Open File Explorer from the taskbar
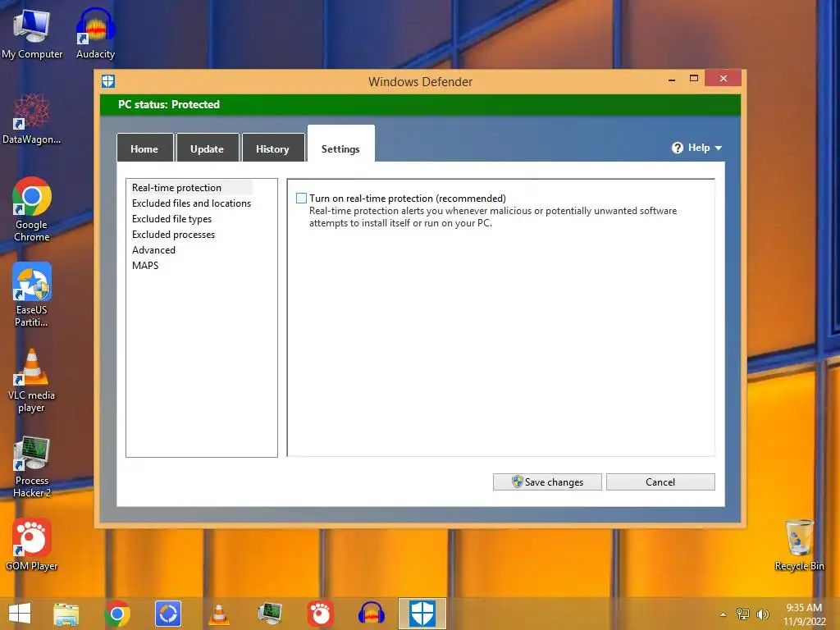Viewport: 840px width, 630px height. pyautogui.click(x=66, y=614)
